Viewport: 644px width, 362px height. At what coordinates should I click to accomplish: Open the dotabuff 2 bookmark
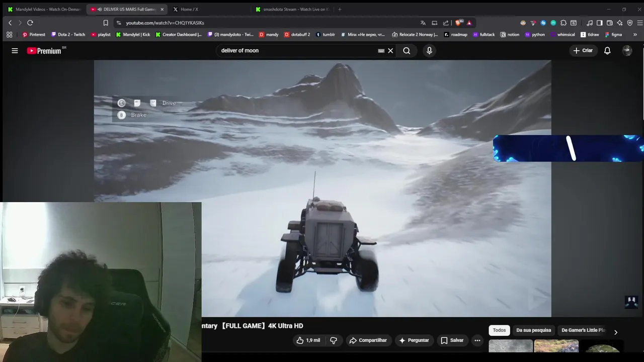(297, 35)
